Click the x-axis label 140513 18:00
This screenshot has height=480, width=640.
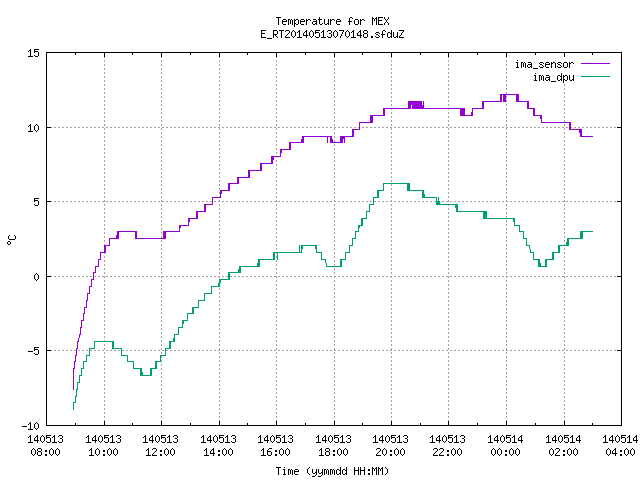(x=333, y=445)
